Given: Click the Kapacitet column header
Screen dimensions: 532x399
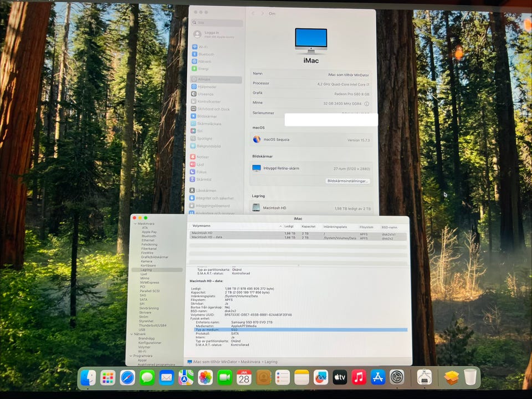Looking at the screenshot, I should pyautogui.click(x=309, y=227).
